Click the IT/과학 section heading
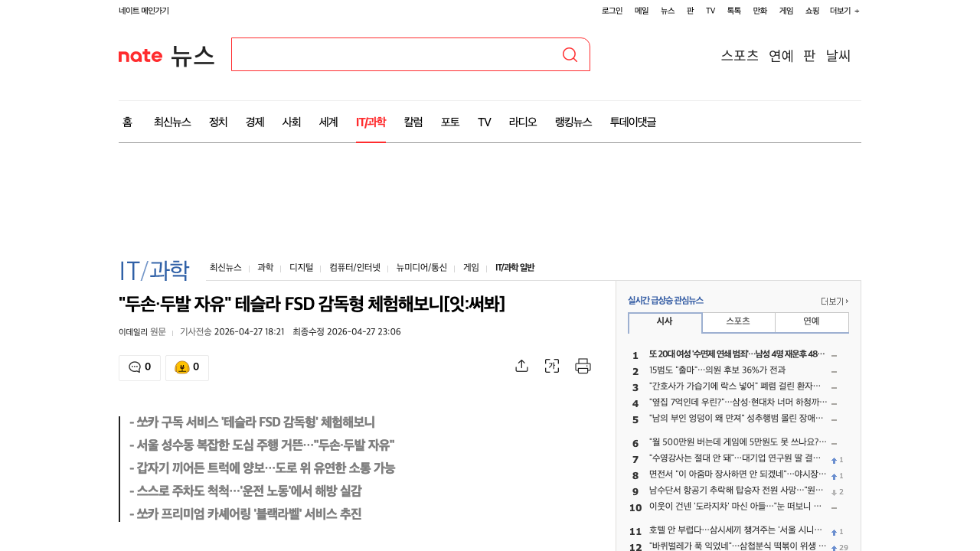The image size is (980, 551). coord(154,270)
